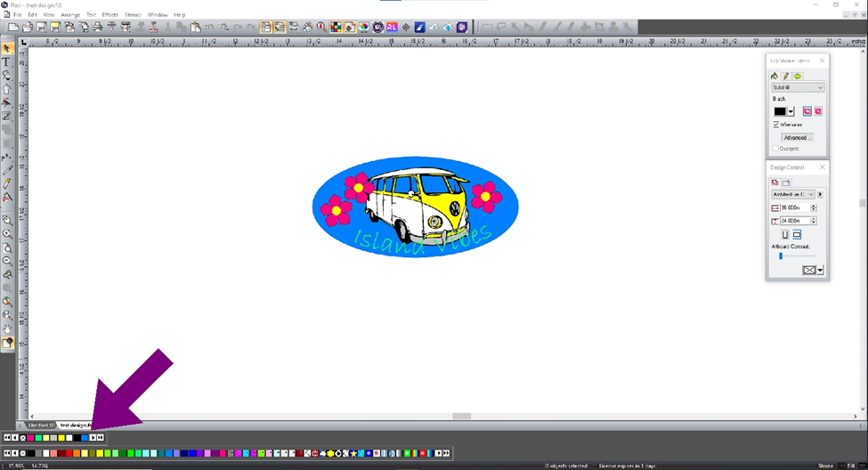Viewport: 868px width, 470px height.
Task: Click the Print icon in toolbar
Action: (98, 27)
